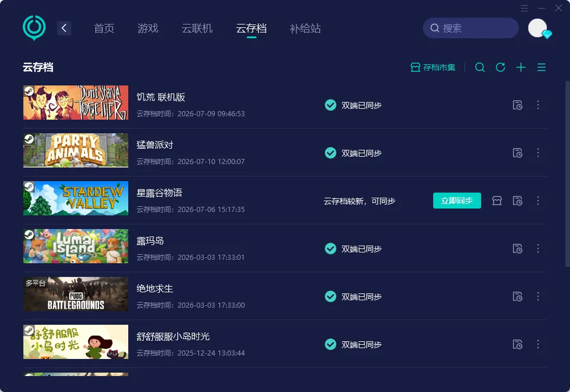The height and width of the screenshot is (392, 570).
Task: Open more options for 舒舒服服小岛时光
Action: 538,344
